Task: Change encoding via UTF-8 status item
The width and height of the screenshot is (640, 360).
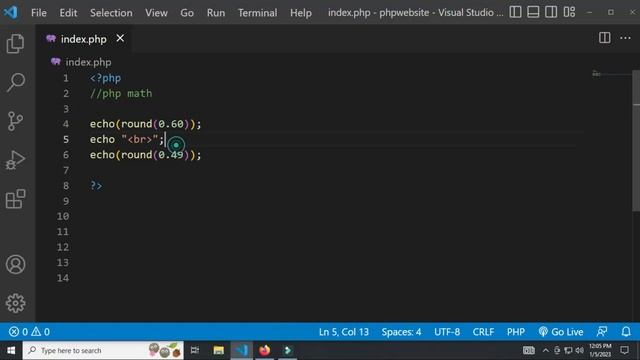Action: [x=447, y=332]
